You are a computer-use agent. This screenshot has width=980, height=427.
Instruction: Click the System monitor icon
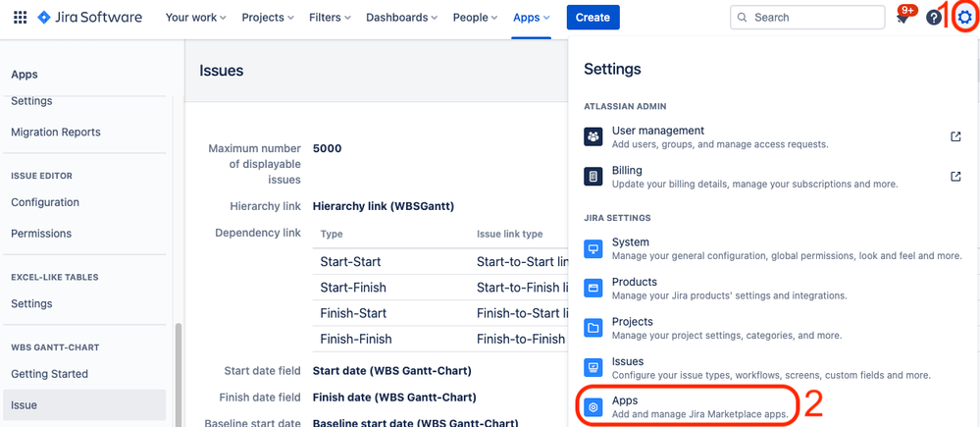tap(593, 248)
